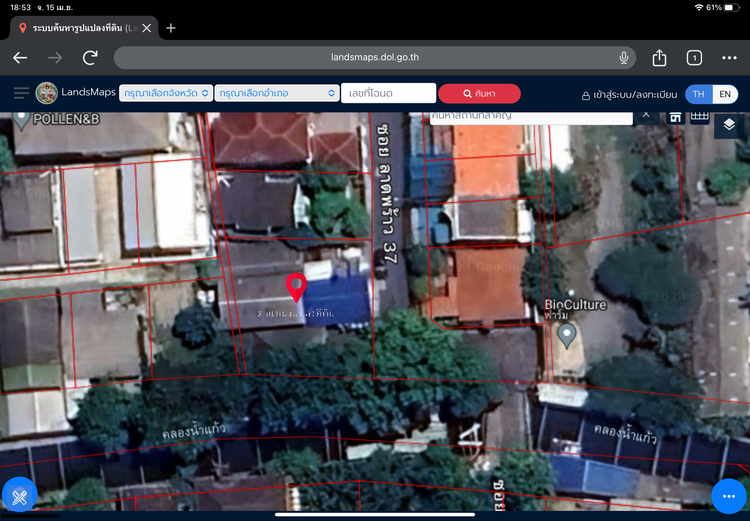Open a new browser tab
750x521 pixels.
click(171, 28)
